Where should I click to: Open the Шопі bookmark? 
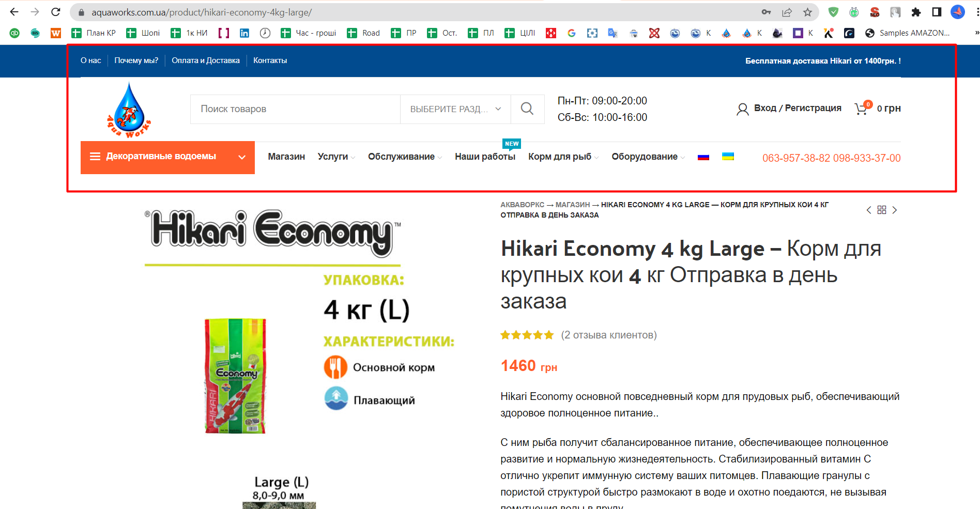pyautogui.click(x=143, y=33)
